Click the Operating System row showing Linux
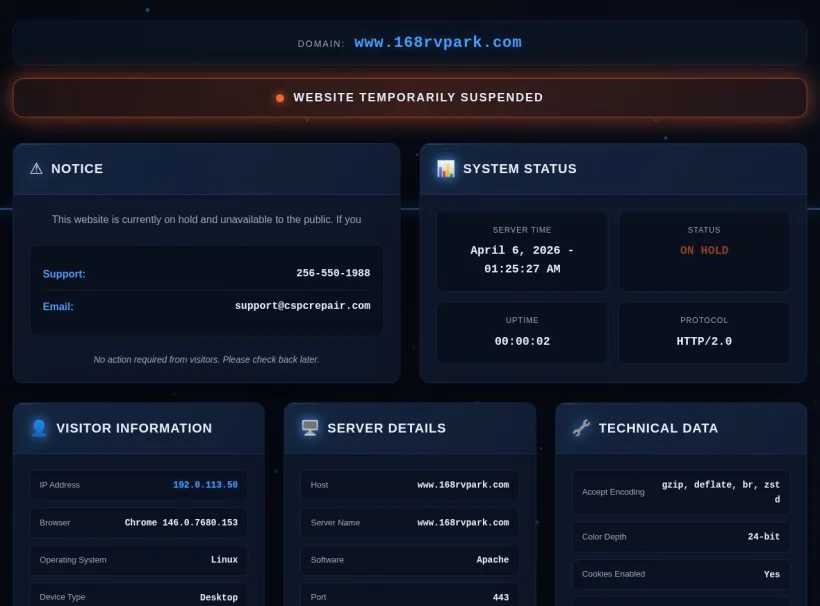 [x=139, y=560]
